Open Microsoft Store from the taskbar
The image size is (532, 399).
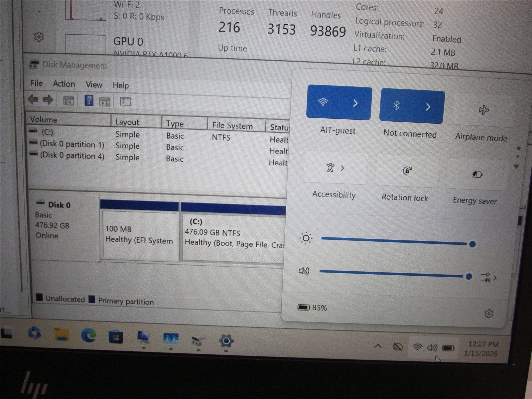[115, 336]
